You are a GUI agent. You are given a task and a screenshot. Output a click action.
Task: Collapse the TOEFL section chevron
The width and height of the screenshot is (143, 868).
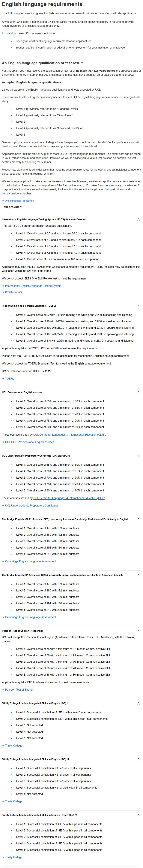(x=138, y=306)
